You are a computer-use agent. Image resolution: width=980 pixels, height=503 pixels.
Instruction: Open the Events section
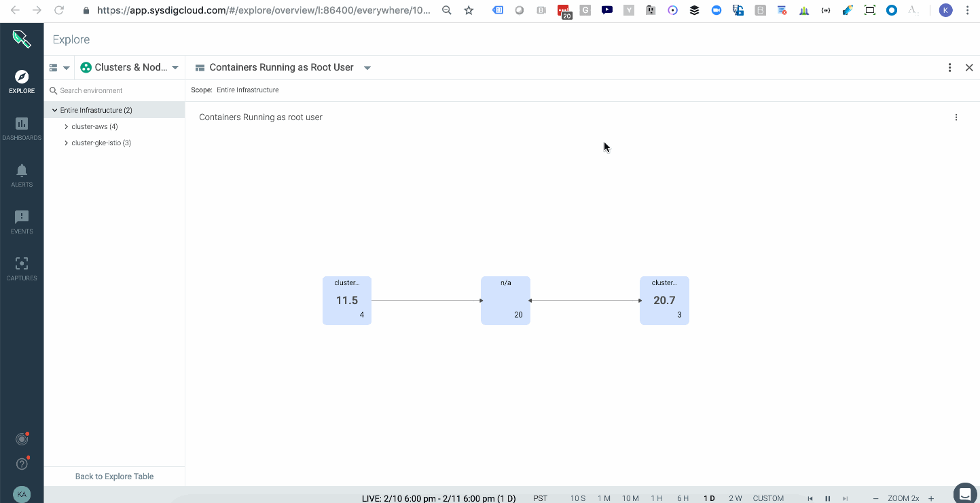pos(22,222)
